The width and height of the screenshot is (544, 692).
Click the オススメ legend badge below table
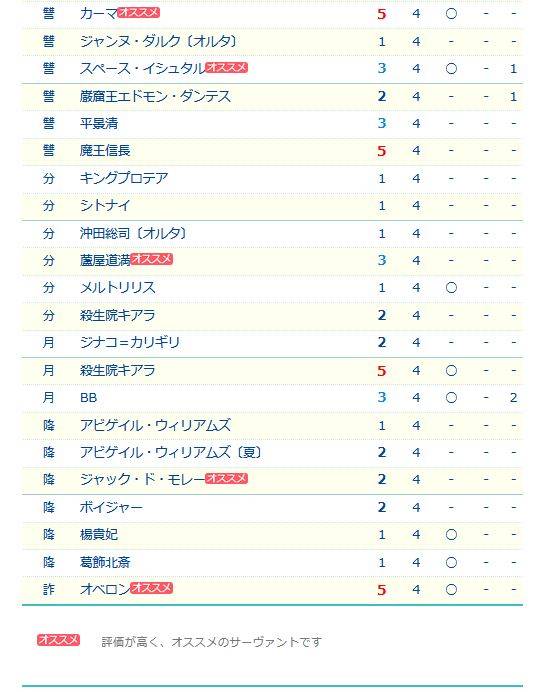pos(58,639)
